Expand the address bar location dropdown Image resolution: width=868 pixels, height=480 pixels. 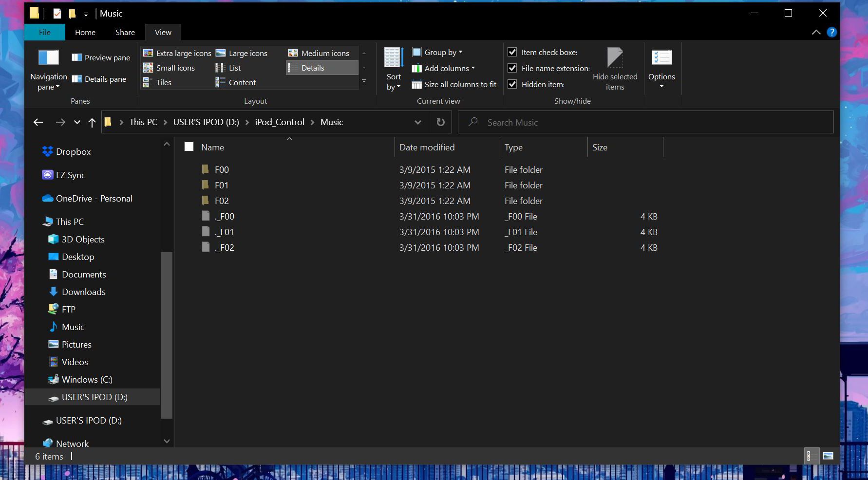point(417,122)
